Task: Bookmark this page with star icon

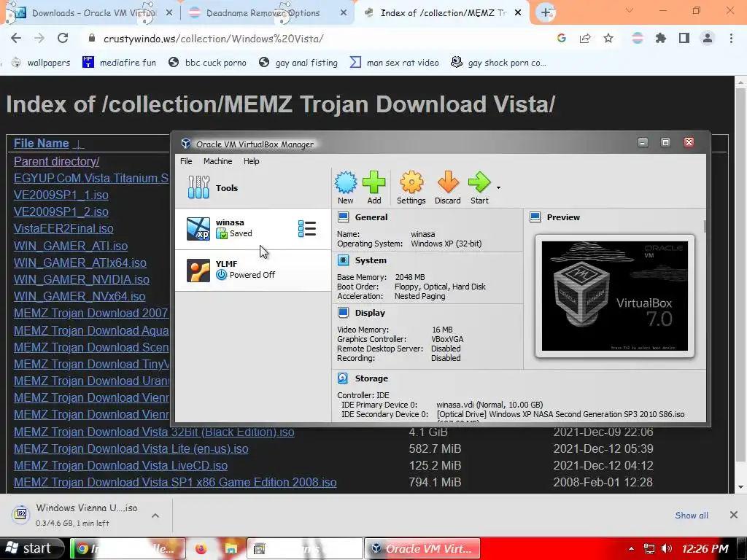Action: [x=608, y=38]
